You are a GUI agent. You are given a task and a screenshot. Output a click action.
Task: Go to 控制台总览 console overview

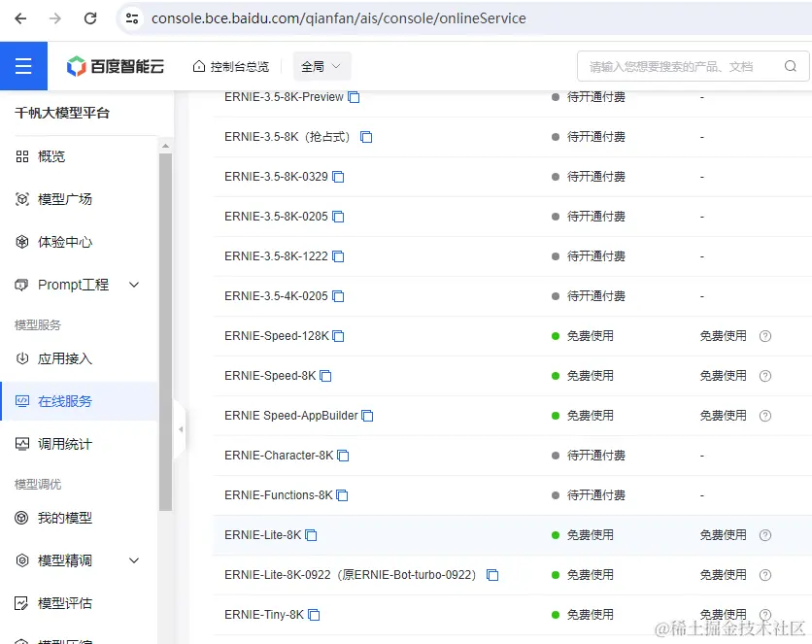[x=231, y=66]
